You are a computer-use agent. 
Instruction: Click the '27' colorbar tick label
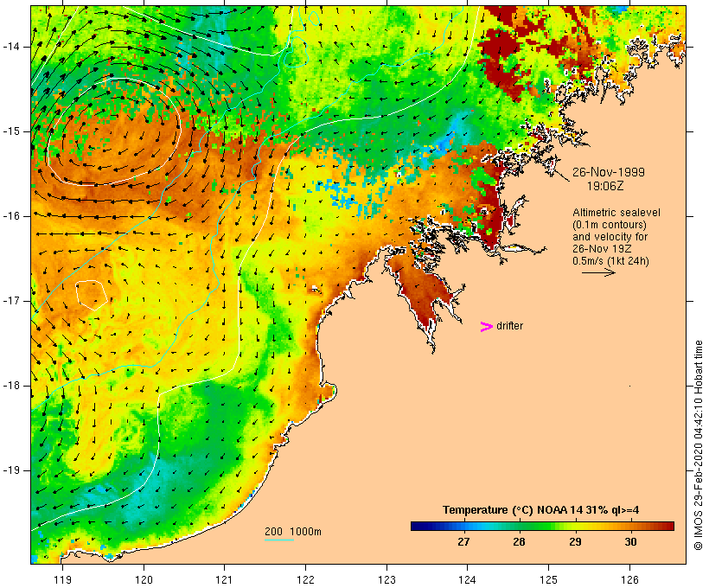[x=463, y=541]
